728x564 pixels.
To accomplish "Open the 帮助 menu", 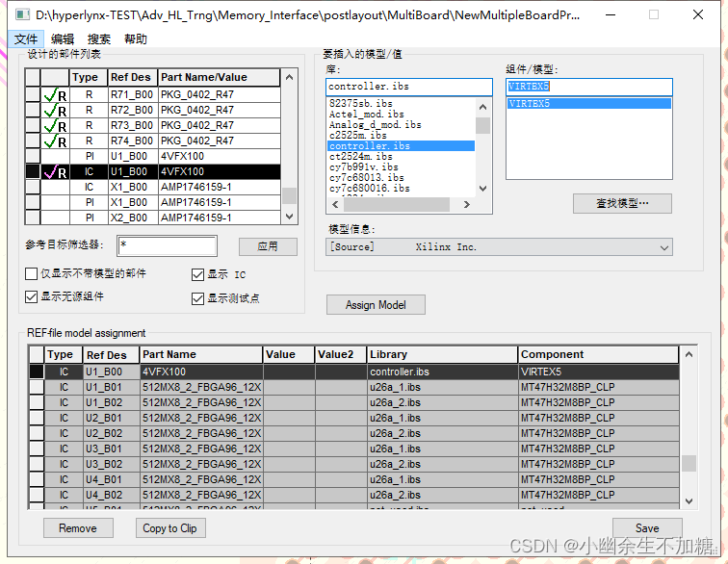I will (136, 39).
